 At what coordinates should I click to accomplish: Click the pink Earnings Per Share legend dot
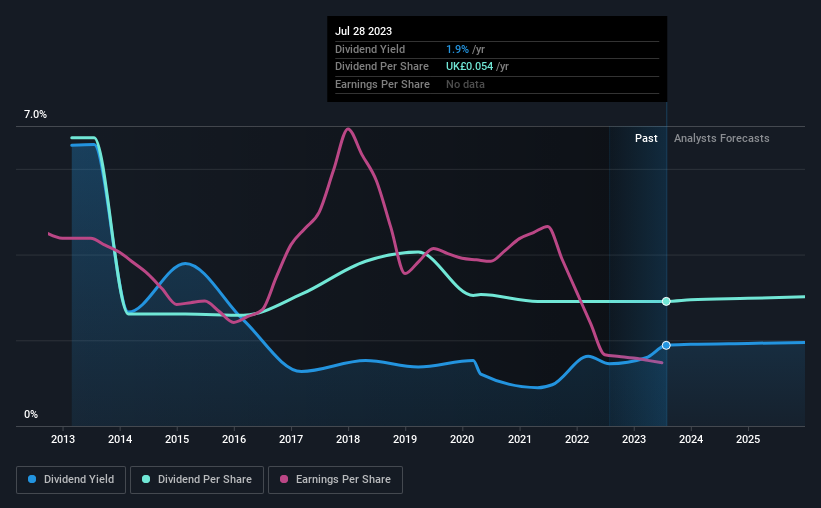point(284,479)
